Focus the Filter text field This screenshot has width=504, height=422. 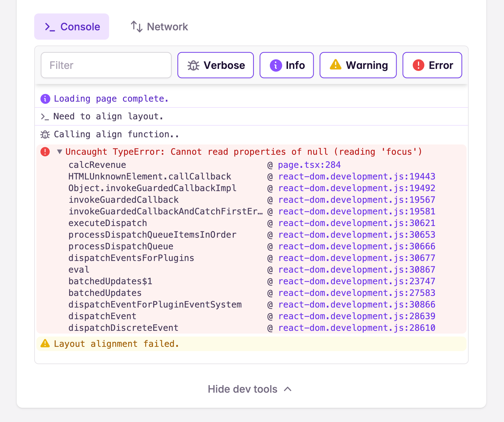106,65
